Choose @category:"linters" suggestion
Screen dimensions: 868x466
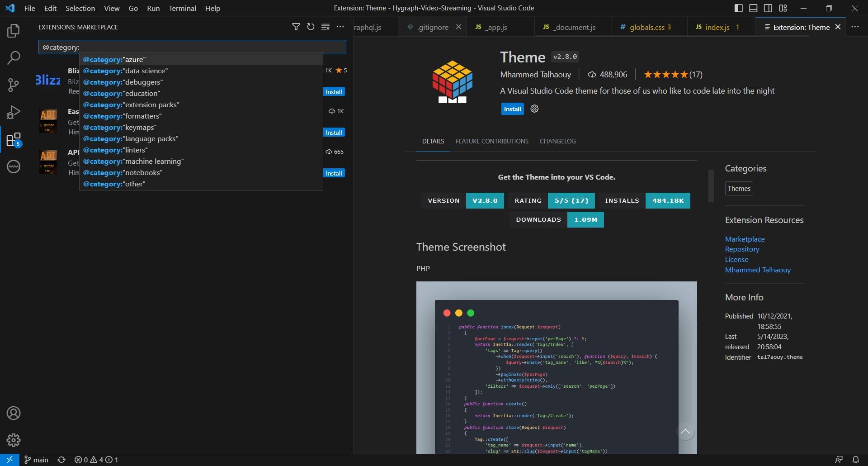(201, 150)
